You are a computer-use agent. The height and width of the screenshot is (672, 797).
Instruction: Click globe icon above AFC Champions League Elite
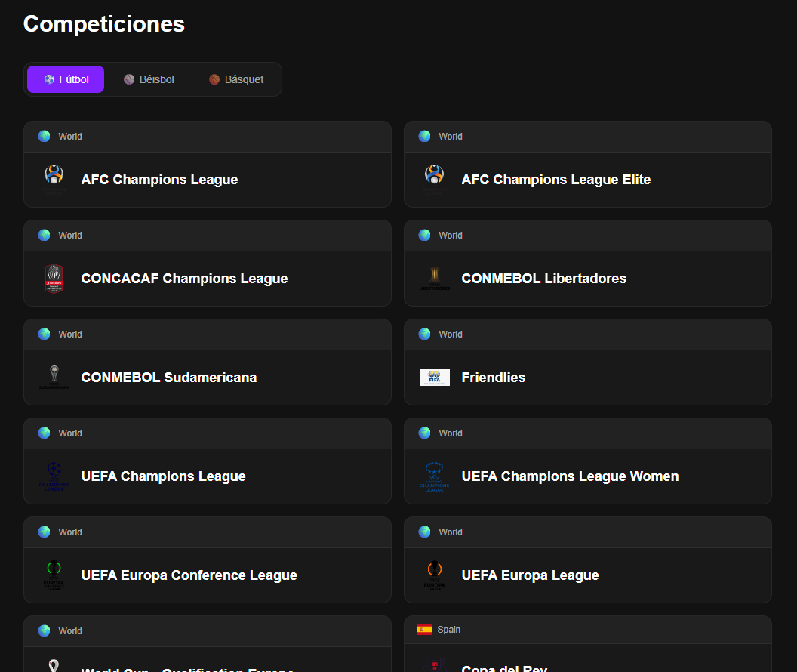[424, 136]
